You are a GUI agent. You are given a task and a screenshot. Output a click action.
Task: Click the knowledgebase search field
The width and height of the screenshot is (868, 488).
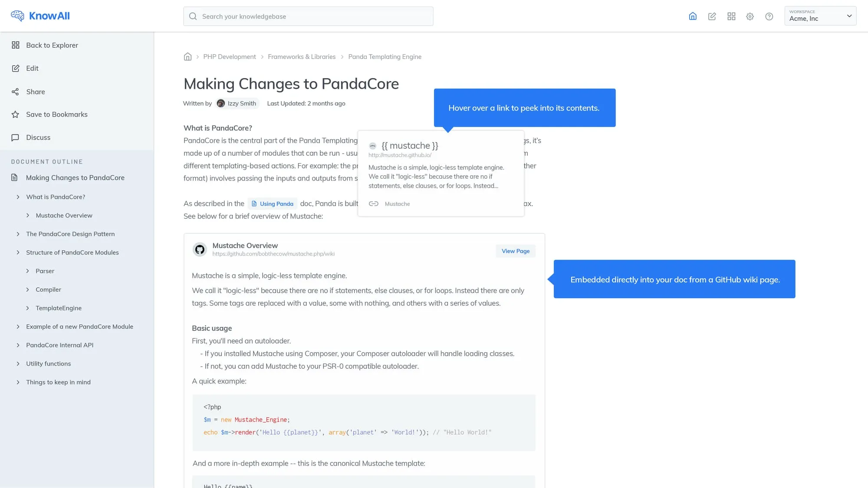coord(308,16)
